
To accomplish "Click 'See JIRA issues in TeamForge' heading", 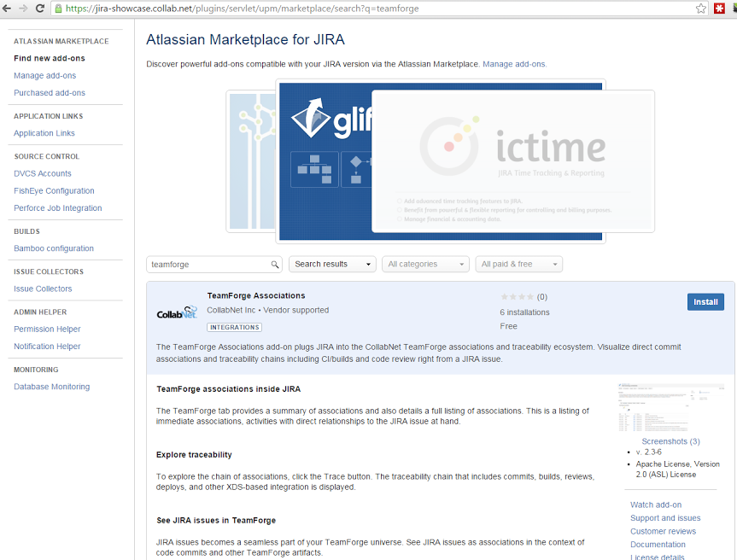I will coord(216,521).
